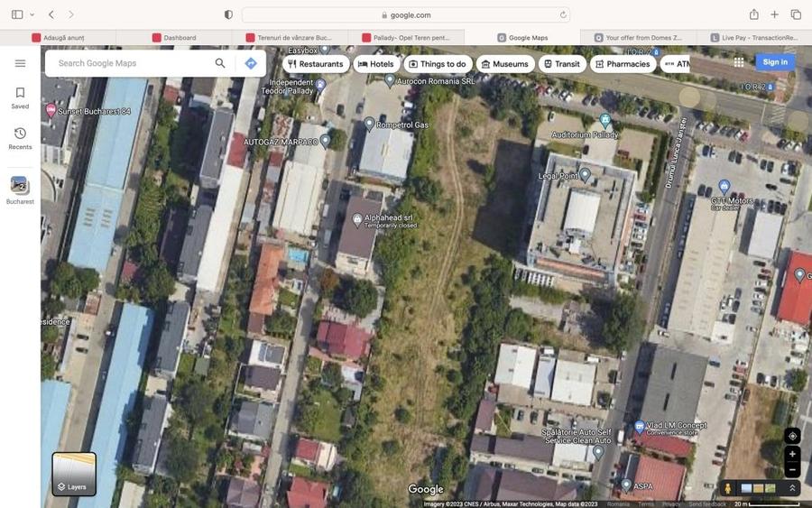Open the Safari sidebar dropdown arrow

point(32,14)
